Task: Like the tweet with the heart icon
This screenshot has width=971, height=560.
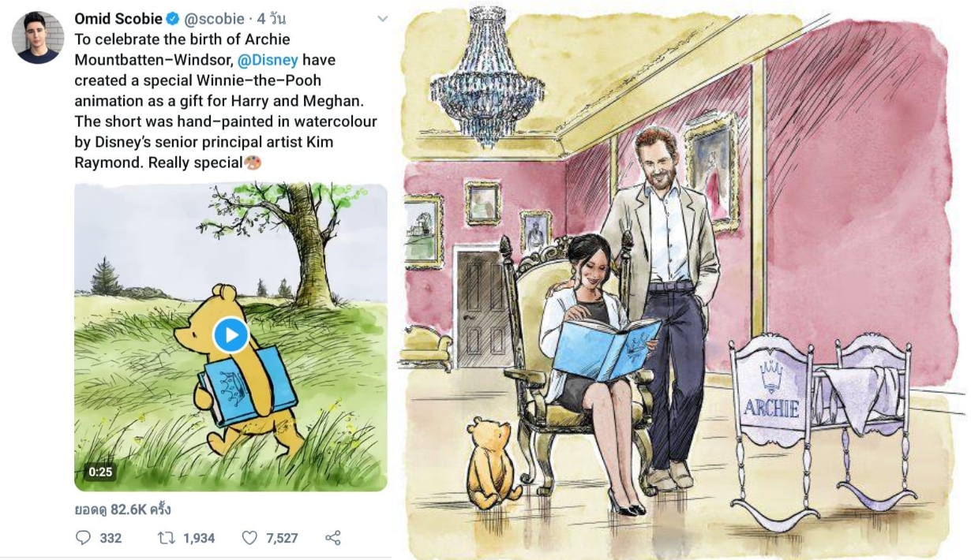Action: pos(249,538)
